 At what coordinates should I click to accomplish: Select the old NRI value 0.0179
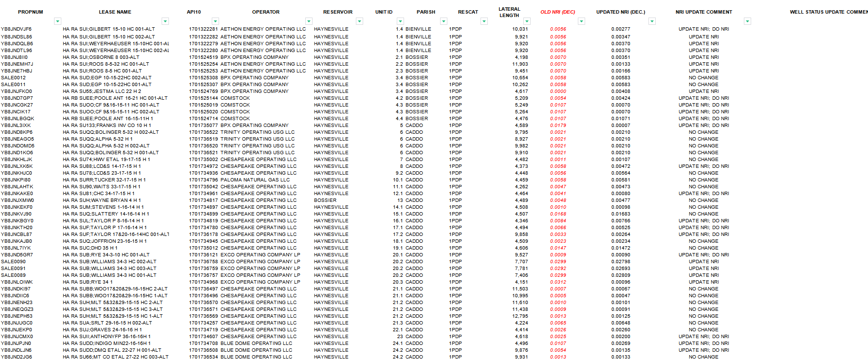558,126
